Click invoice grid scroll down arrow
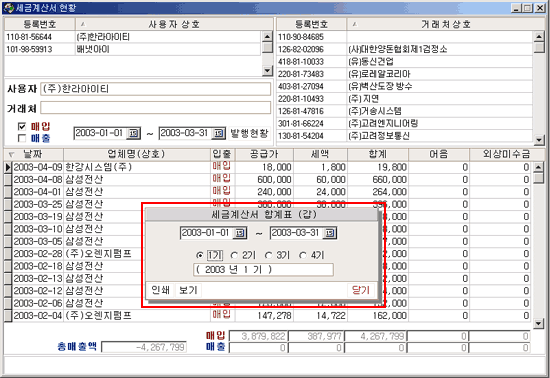 (x=539, y=323)
